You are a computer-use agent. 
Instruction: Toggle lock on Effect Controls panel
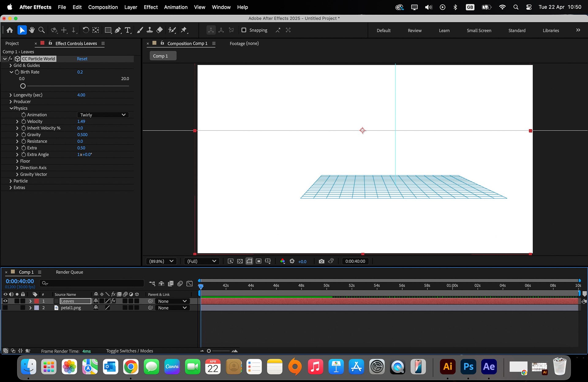coord(50,43)
